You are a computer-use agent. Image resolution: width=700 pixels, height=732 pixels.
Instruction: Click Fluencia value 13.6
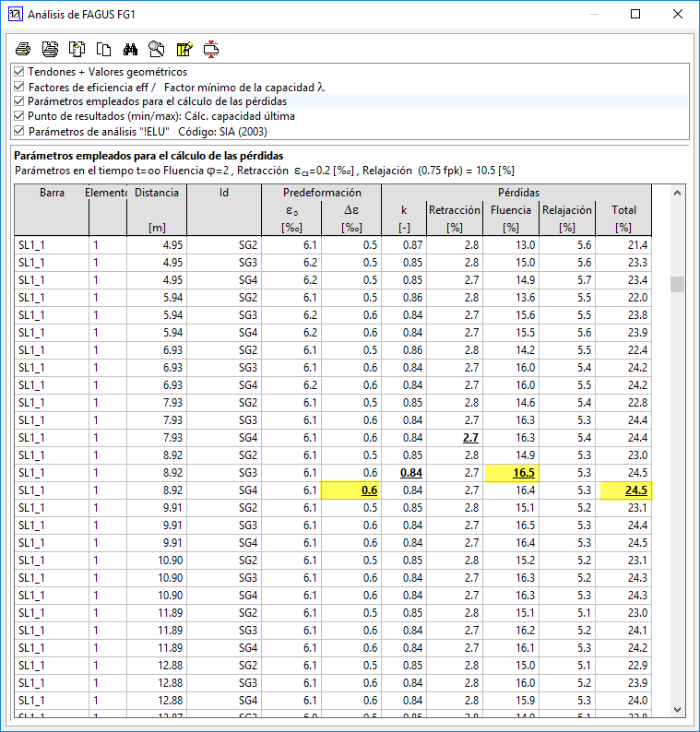(526, 298)
